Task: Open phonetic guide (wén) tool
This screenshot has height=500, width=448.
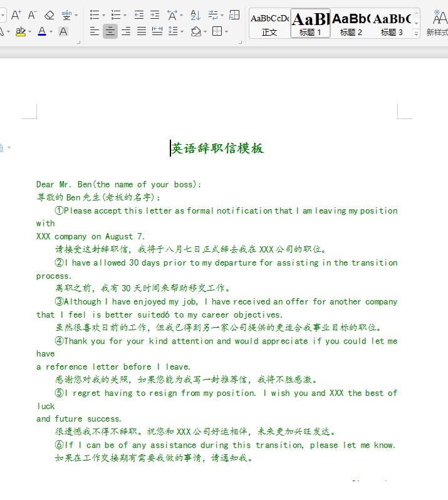Action: point(66,15)
